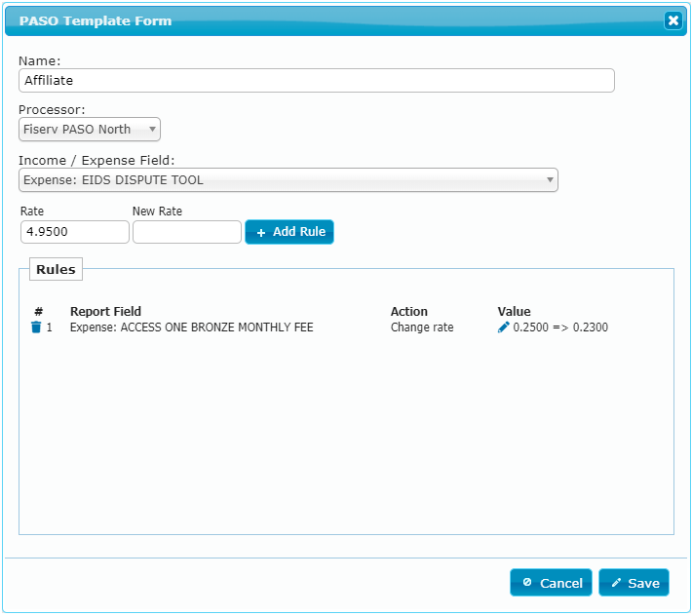This screenshot has height=616, width=692.
Task: Click the plus icon on Add Rule
Action: [x=261, y=233]
